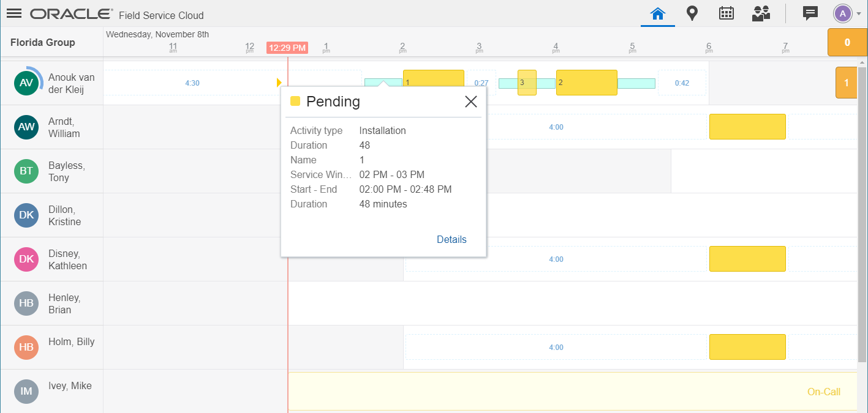Select activity 2 in Anouk's timeline

point(586,83)
